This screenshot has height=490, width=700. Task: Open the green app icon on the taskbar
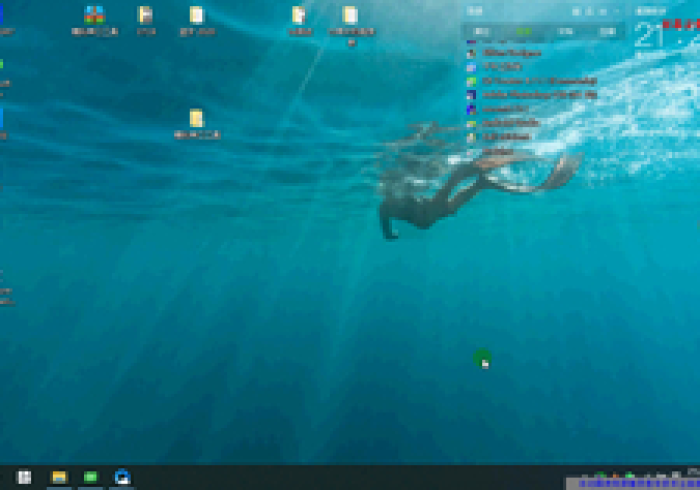coord(91,477)
